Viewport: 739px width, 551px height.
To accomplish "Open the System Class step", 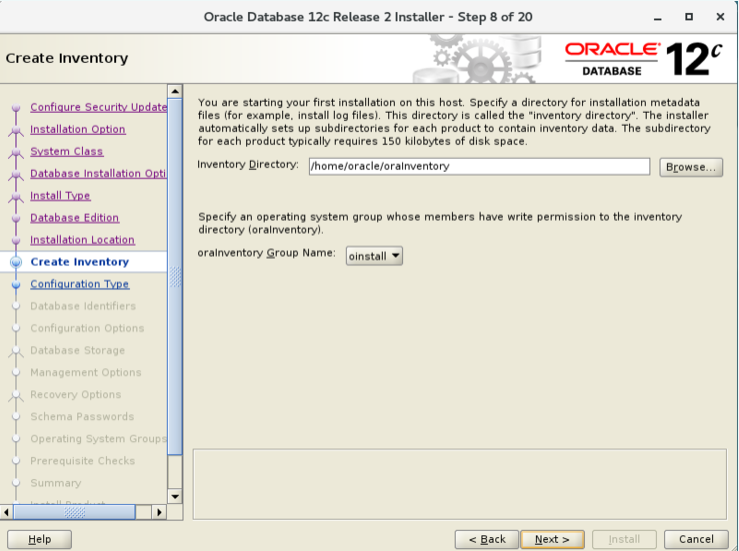I will point(66,151).
